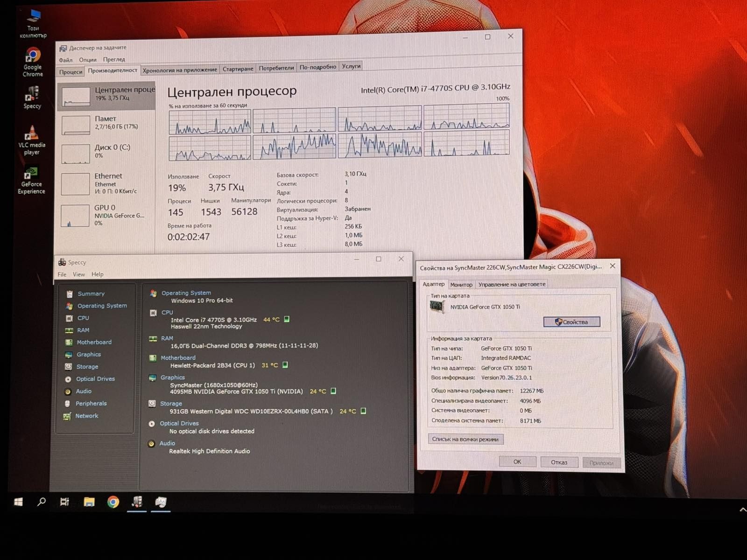Image resolution: width=747 pixels, height=560 pixels.
Task: Launch VLC media player desktop icon
Action: click(x=32, y=140)
